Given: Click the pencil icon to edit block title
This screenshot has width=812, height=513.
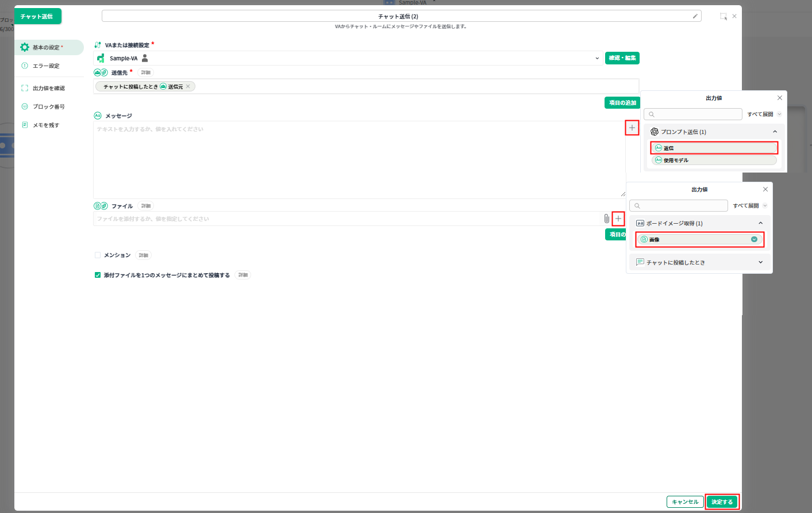Looking at the screenshot, I should 695,16.
